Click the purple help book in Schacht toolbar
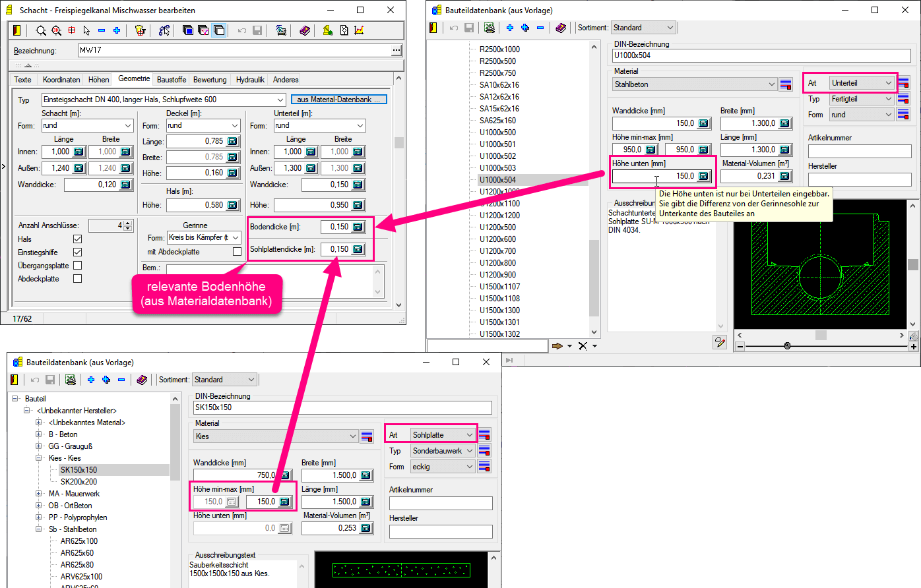Screen dimensions: 921x588 click(303, 30)
